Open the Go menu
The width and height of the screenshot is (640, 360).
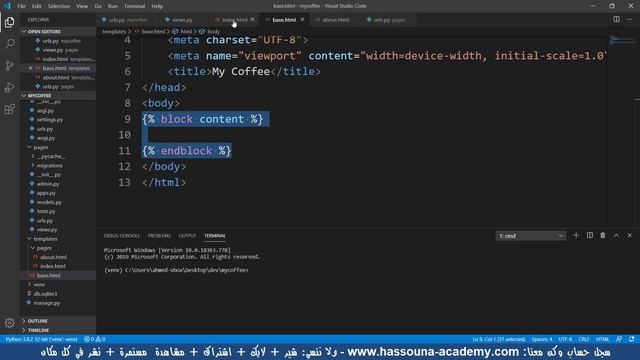click(x=98, y=6)
